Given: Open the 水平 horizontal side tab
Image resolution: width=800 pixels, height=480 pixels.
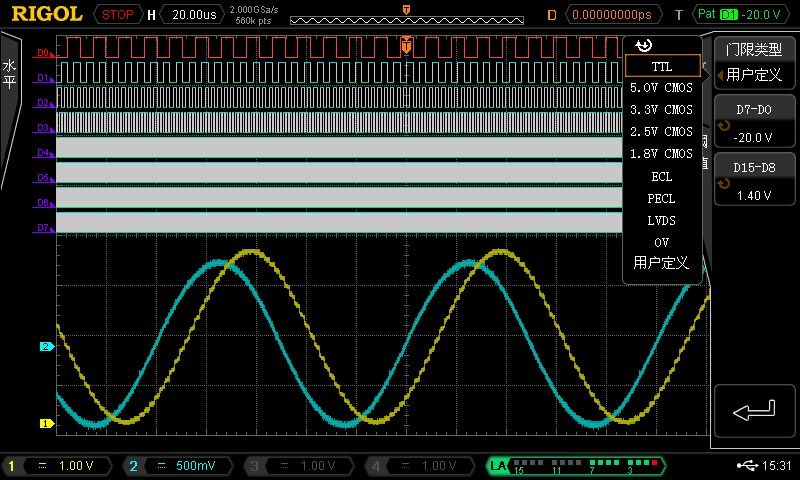Looking at the screenshot, I should point(10,75).
